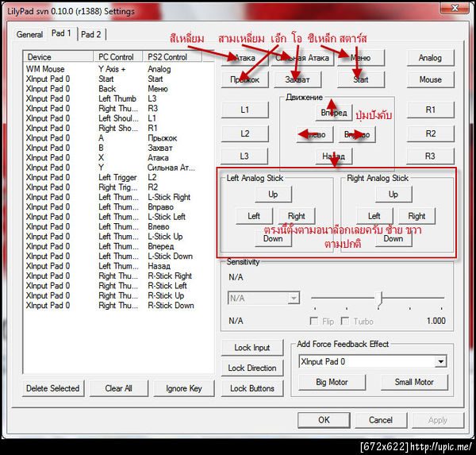The image size is (476, 455).
Task: Select the L-Stick Down row
Action: [118, 256]
